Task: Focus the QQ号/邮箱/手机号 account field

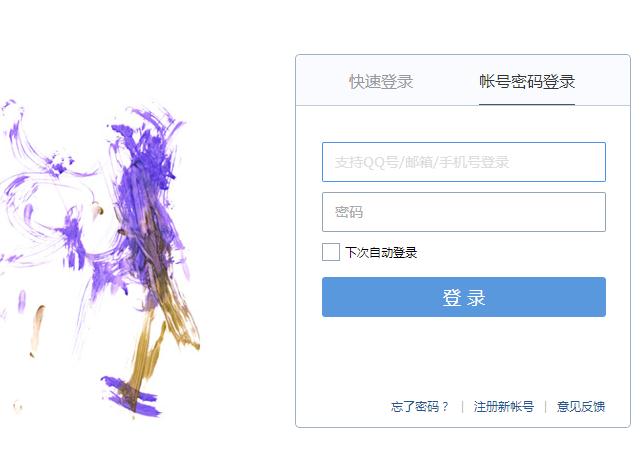Action: tap(464, 162)
